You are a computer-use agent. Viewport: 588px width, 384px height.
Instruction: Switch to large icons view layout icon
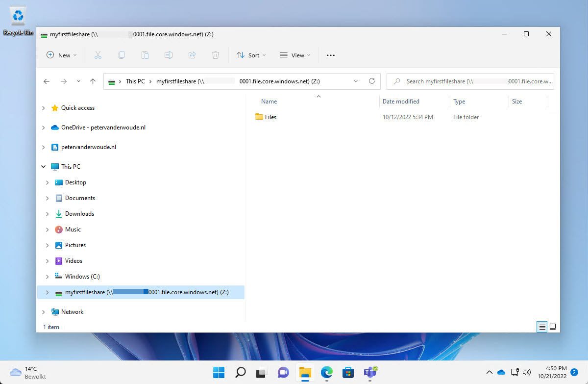[x=553, y=327]
